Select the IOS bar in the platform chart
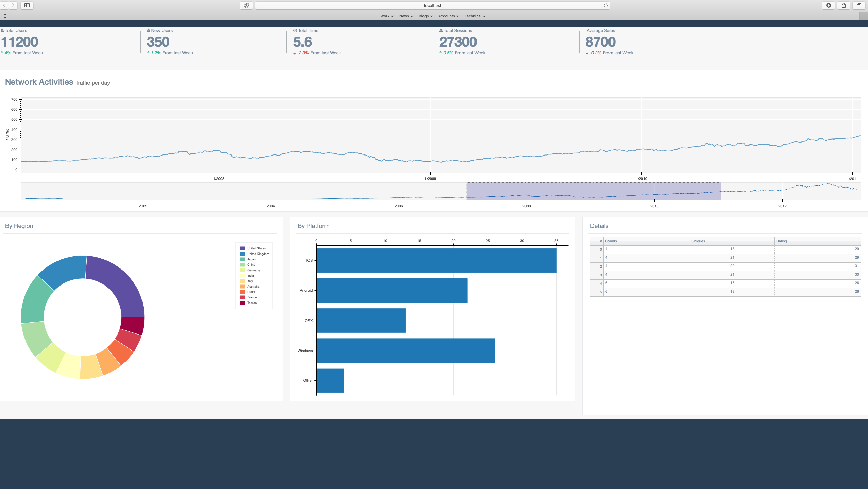Viewport: 868px width, 489px height. (x=435, y=261)
